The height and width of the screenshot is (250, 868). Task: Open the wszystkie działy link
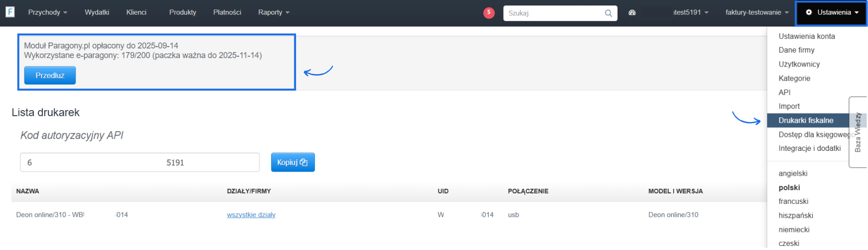pyautogui.click(x=251, y=215)
